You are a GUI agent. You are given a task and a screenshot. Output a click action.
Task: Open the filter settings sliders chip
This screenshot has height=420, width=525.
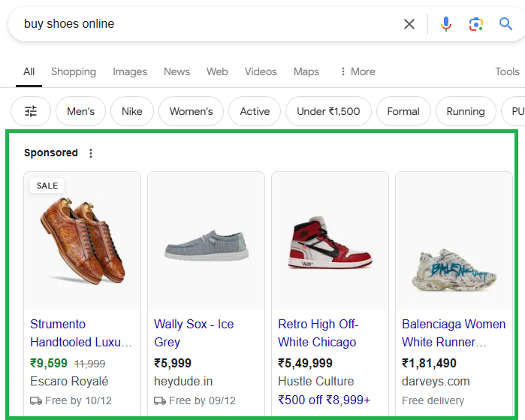(x=31, y=111)
